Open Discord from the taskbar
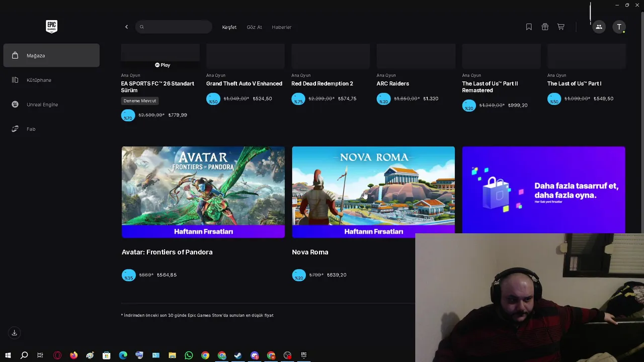 tap(255, 355)
